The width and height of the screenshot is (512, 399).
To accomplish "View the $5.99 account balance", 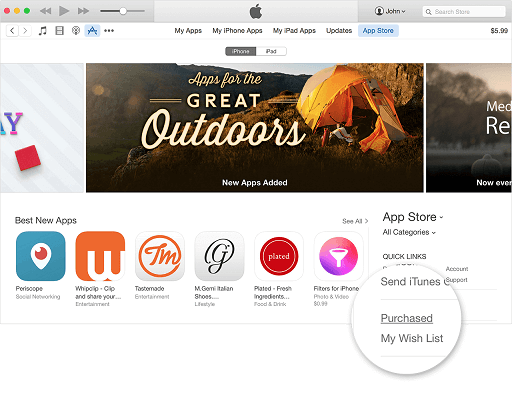I will [499, 31].
